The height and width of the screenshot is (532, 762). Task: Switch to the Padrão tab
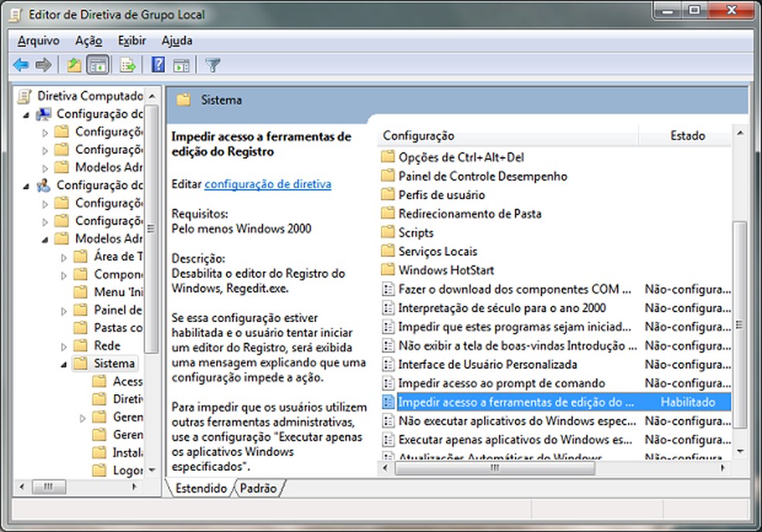259,489
